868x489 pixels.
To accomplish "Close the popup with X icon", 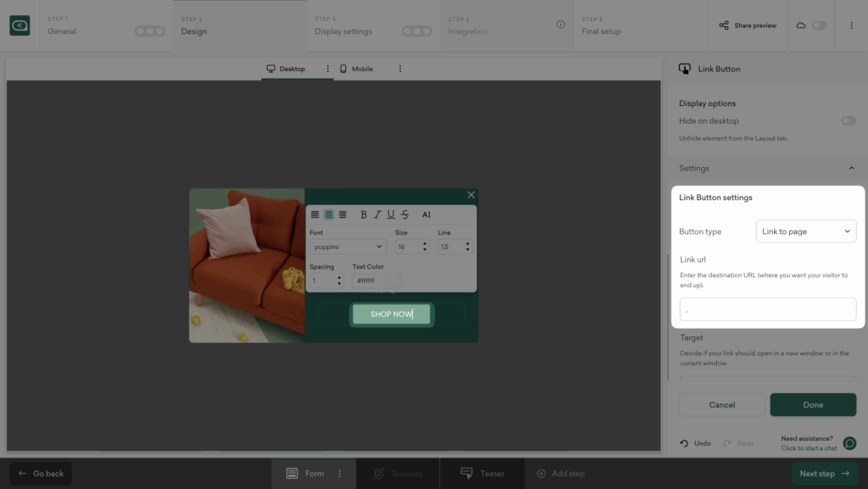I will click(x=471, y=195).
